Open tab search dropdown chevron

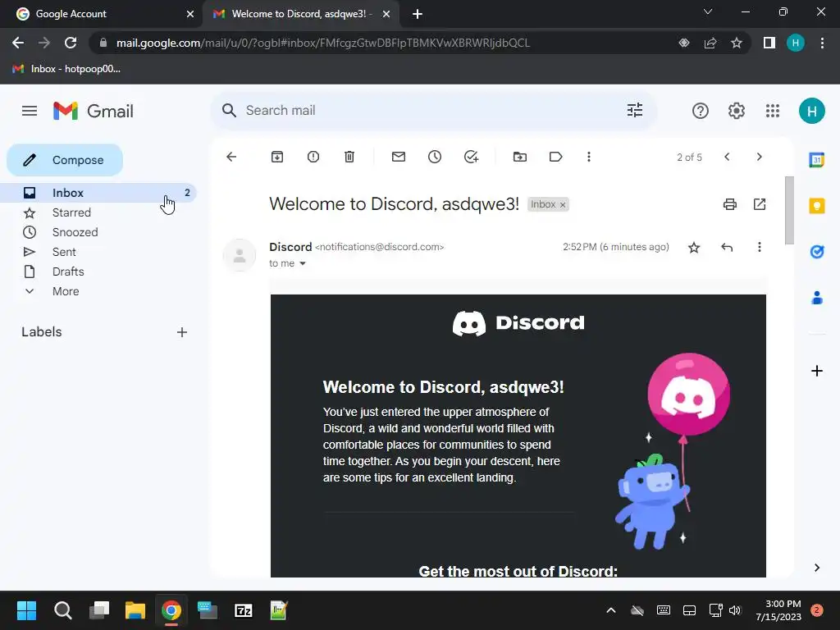click(708, 11)
